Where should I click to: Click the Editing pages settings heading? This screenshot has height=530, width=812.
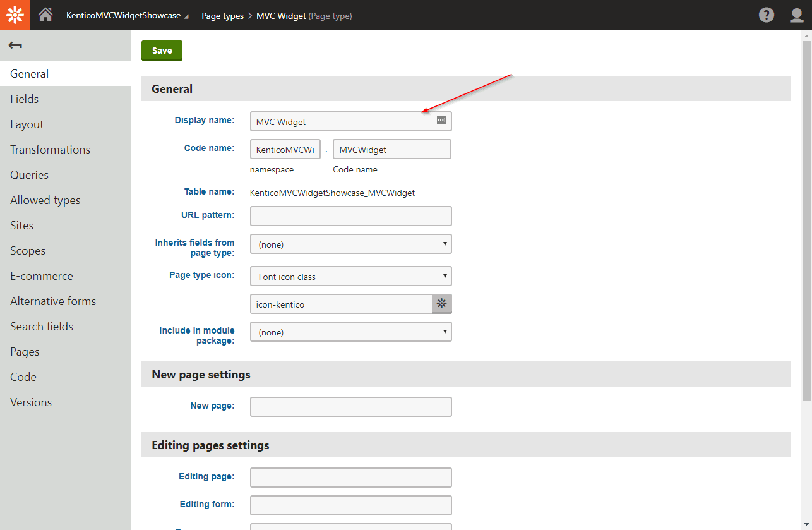(210, 445)
